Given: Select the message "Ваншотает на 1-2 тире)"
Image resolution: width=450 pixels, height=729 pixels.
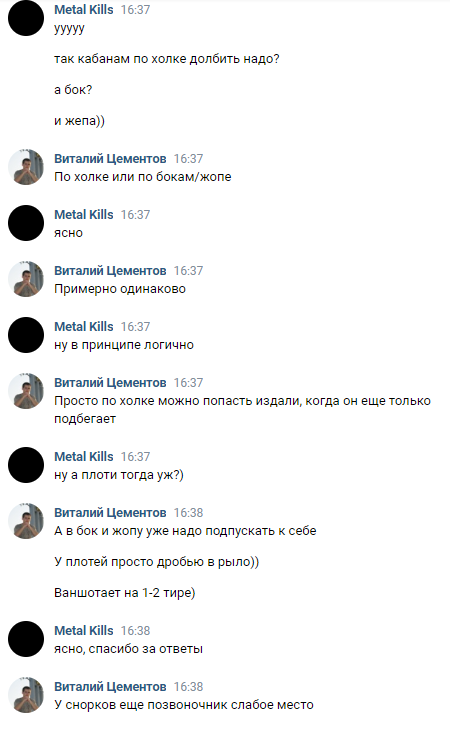Looking at the screenshot, I should (125, 593).
